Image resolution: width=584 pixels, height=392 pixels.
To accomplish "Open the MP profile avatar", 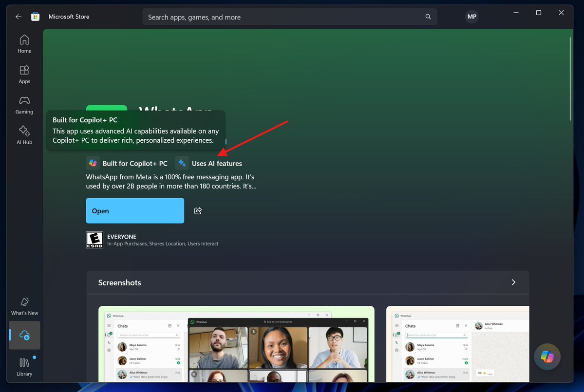I will (471, 17).
